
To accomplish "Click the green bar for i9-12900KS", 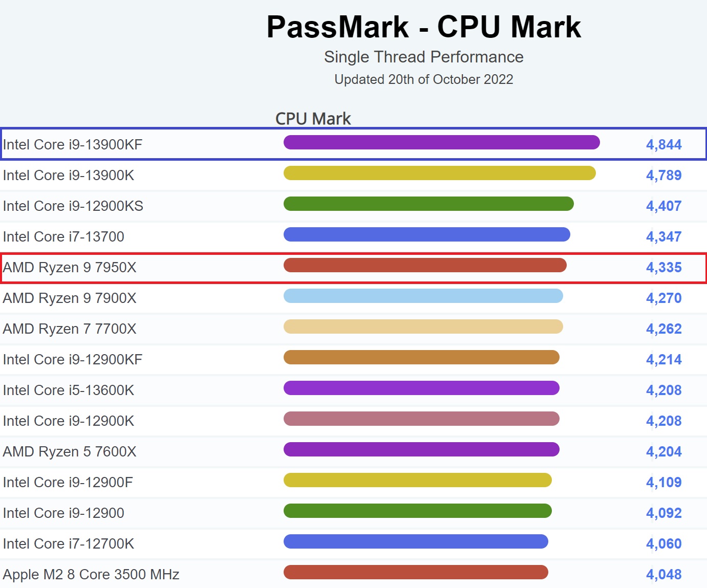I will [x=429, y=204].
